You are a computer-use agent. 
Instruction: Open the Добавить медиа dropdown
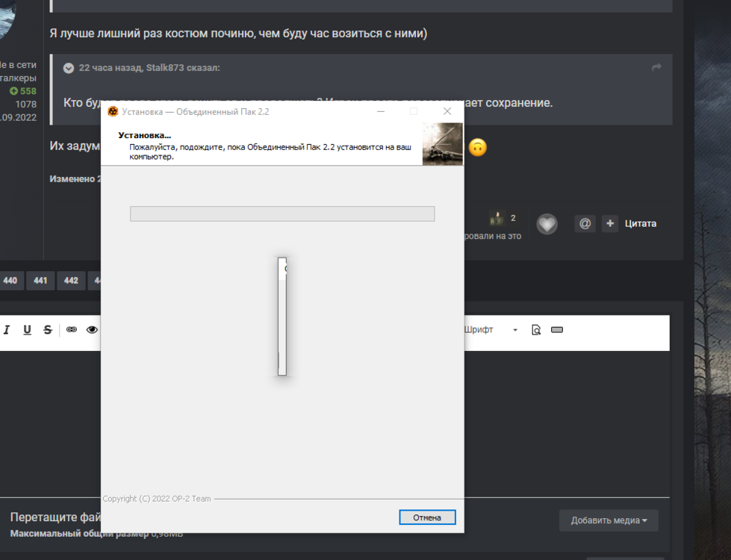coord(609,520)
